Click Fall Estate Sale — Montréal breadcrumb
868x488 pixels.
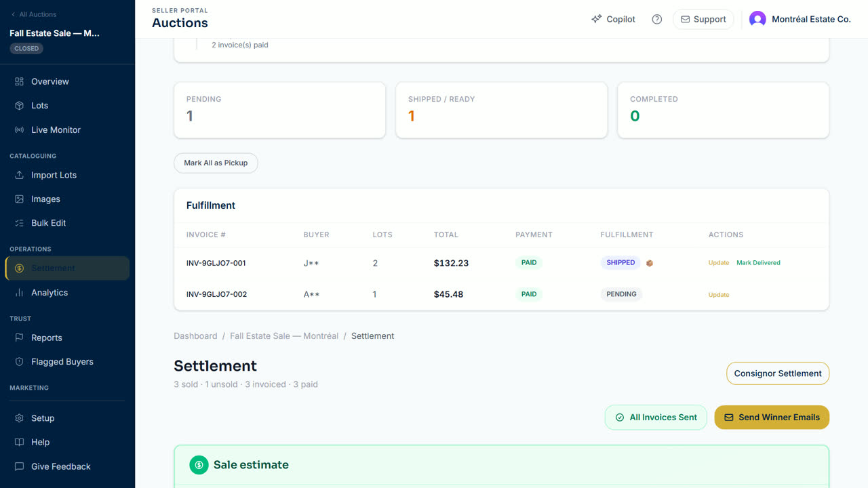pos(284,336)
